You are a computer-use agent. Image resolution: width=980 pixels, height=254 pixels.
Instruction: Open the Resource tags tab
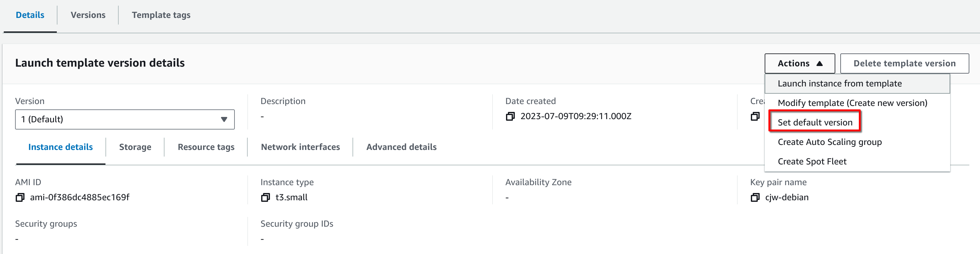206,147
